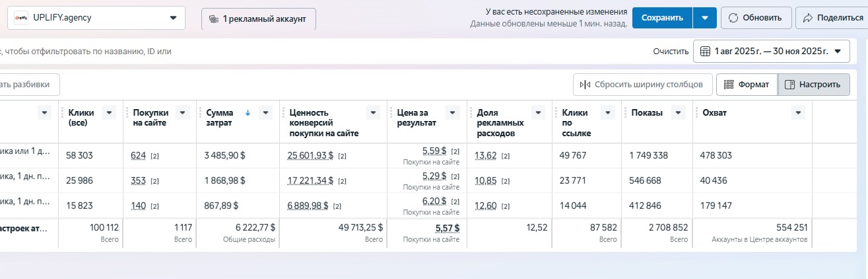Click the conversion value 17 221,34 $
The width and height of the screenshot is (868, 279).
tap(310, 180)
